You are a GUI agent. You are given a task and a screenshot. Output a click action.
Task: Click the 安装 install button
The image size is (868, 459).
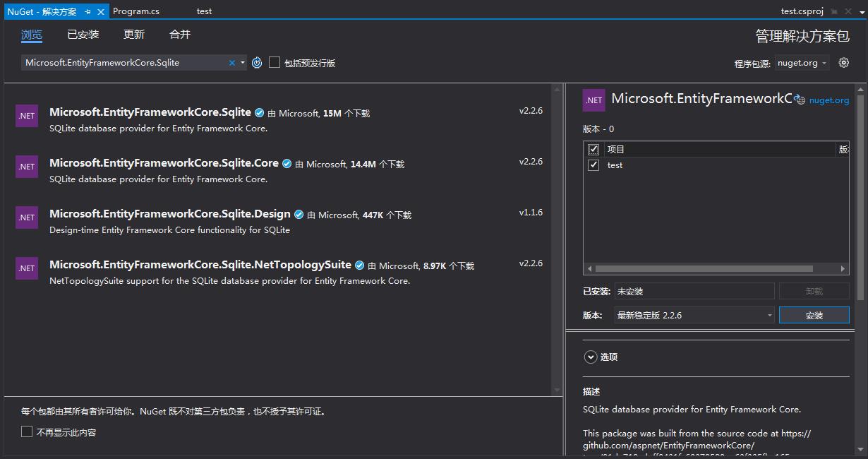(814, 315)
